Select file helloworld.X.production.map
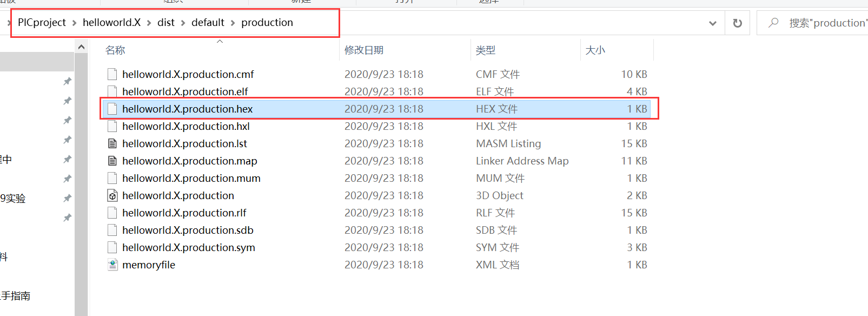This screenshot has height=316, width=868. pyautogui.click(x=190, y=161)
